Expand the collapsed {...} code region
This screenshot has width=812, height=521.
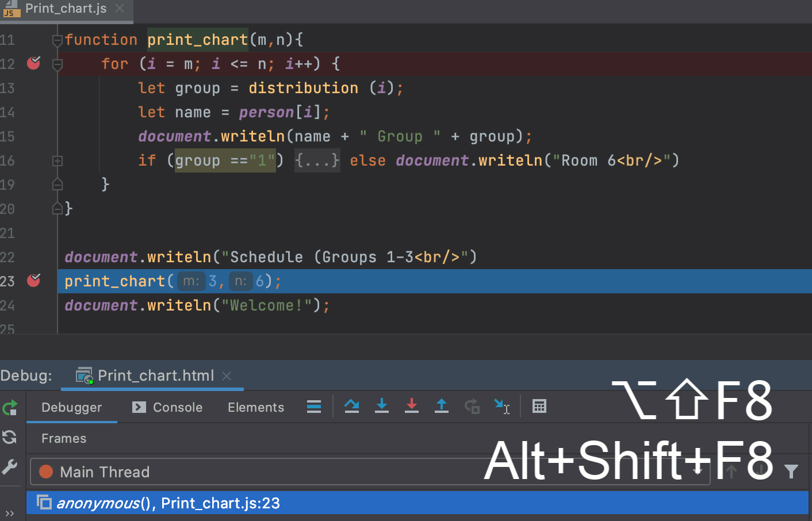point(317,160)
